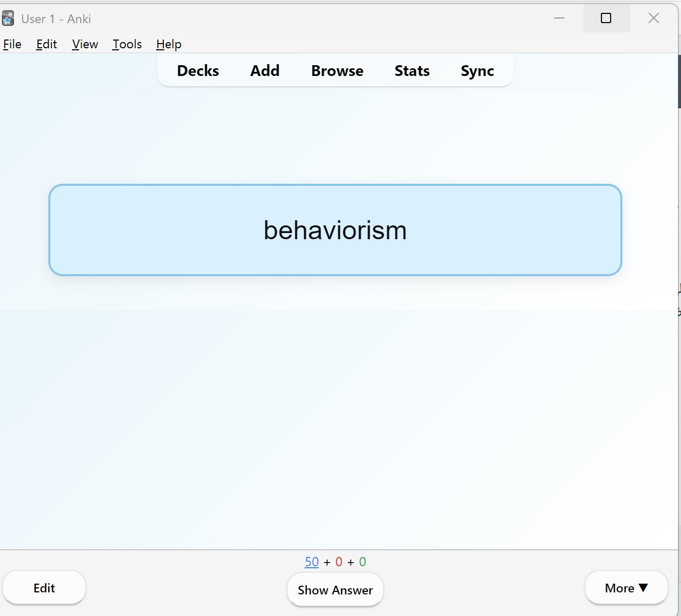Maximize the Anki window
Viewport: 681px width, 616px height.
click(606, 18)
